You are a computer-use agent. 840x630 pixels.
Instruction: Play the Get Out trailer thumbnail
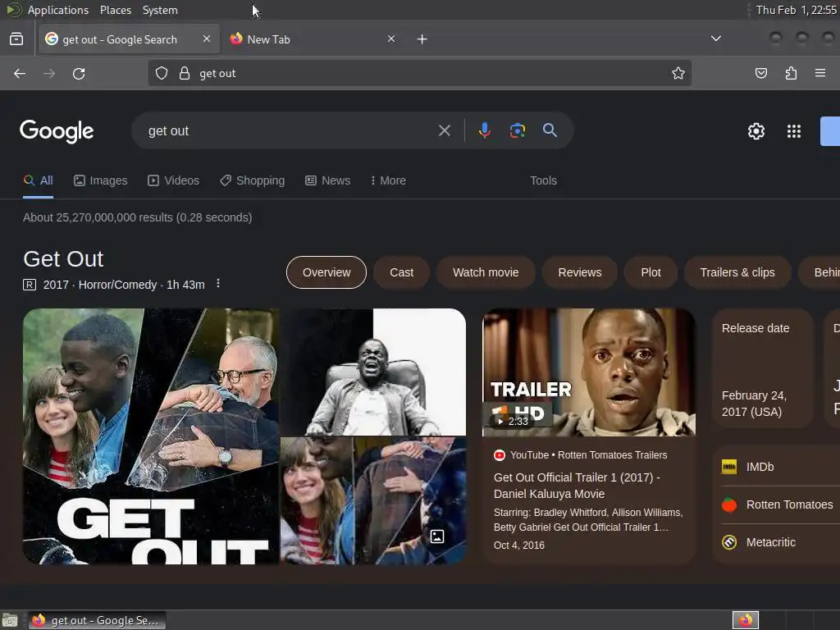coord(589,372)
